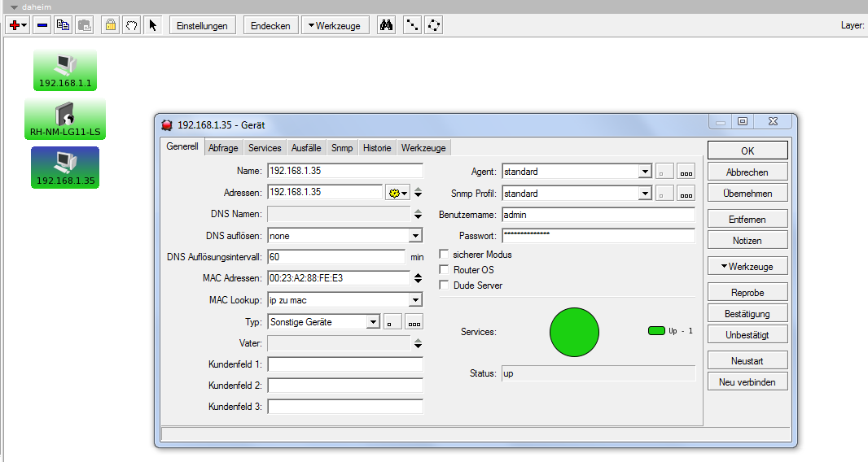Image resolution: width=868 pixels, height=462 pixels.
Task: Open the Ausfälle tab
Action: point(306,148)
